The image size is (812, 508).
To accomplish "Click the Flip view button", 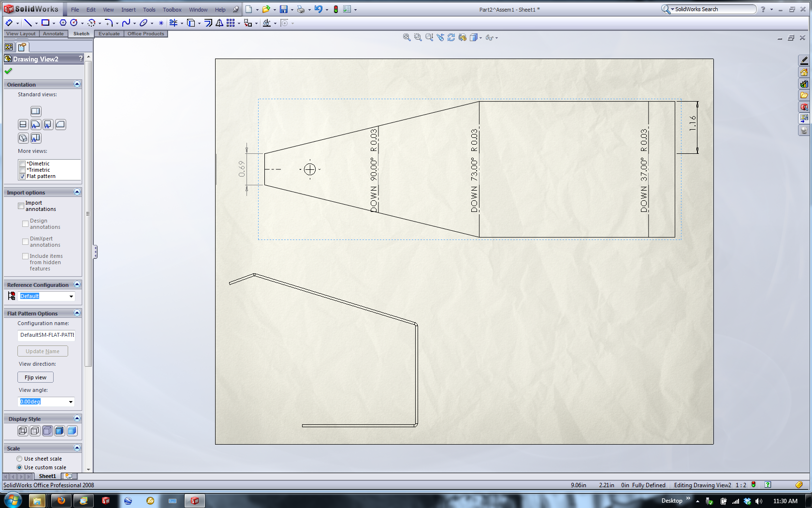I will [36, 377].
